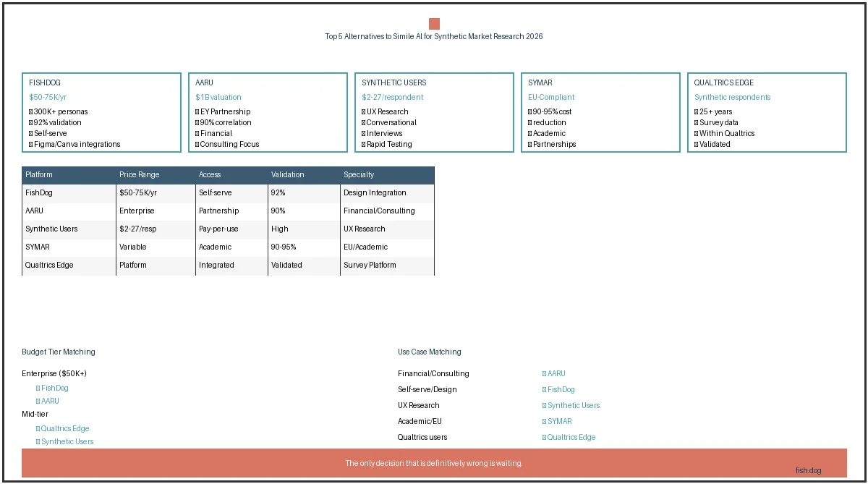Select the EU-Compliant subtitle

click(x=551, y=97)
